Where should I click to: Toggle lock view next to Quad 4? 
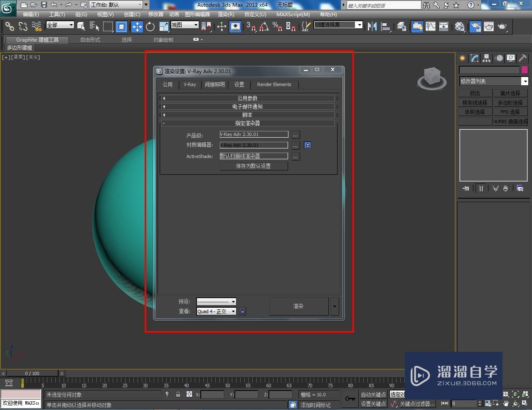tap(243, 311)
